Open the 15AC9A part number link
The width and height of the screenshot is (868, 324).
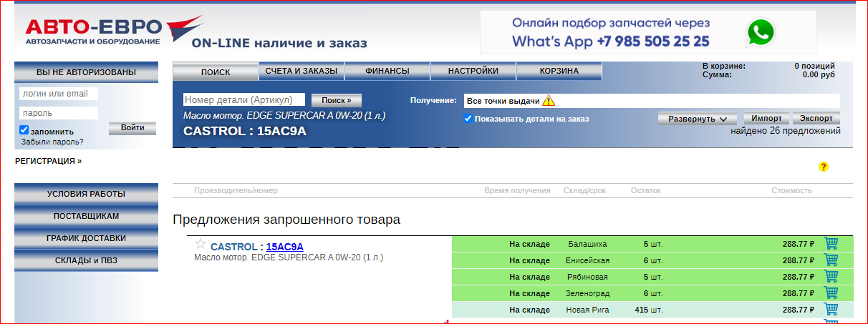pyautogui.click(x=285, y=247)
